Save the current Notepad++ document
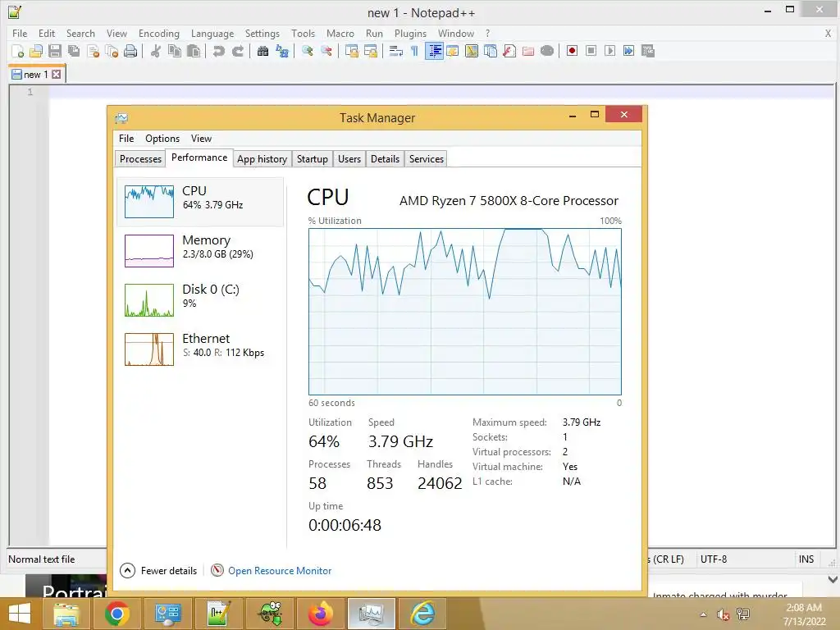 (55, 51)
